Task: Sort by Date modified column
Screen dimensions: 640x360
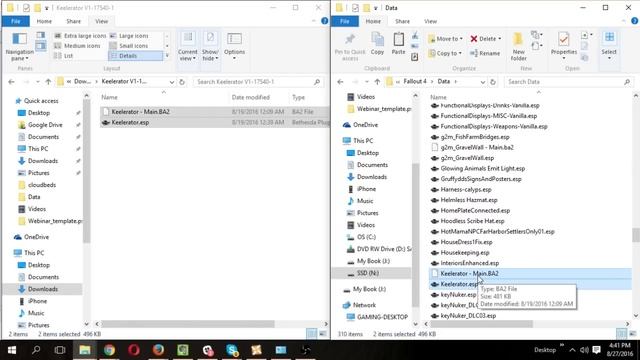Action: tap(251, 97)
